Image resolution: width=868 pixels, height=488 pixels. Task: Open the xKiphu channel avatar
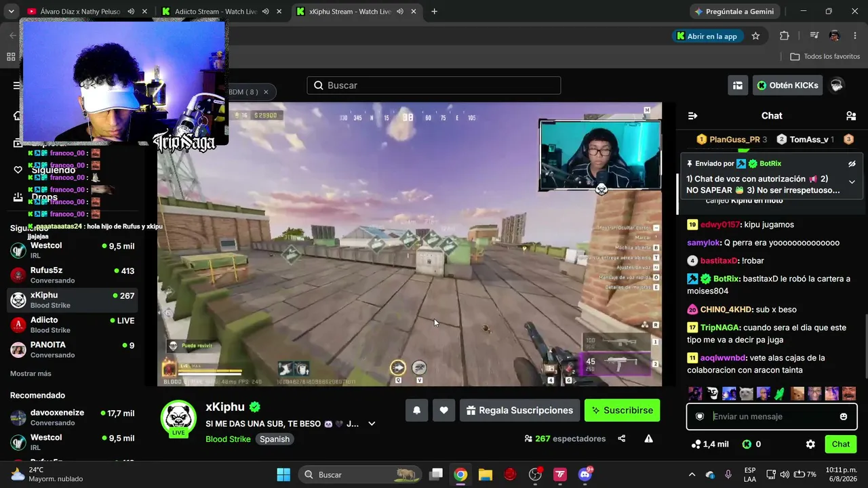click(178, 418)
